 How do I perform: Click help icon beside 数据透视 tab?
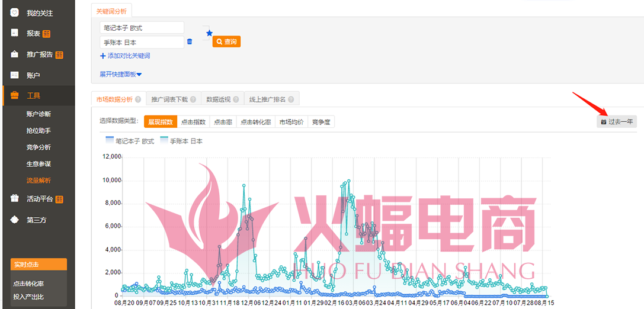pyautogui.click(x=236, y=99)
